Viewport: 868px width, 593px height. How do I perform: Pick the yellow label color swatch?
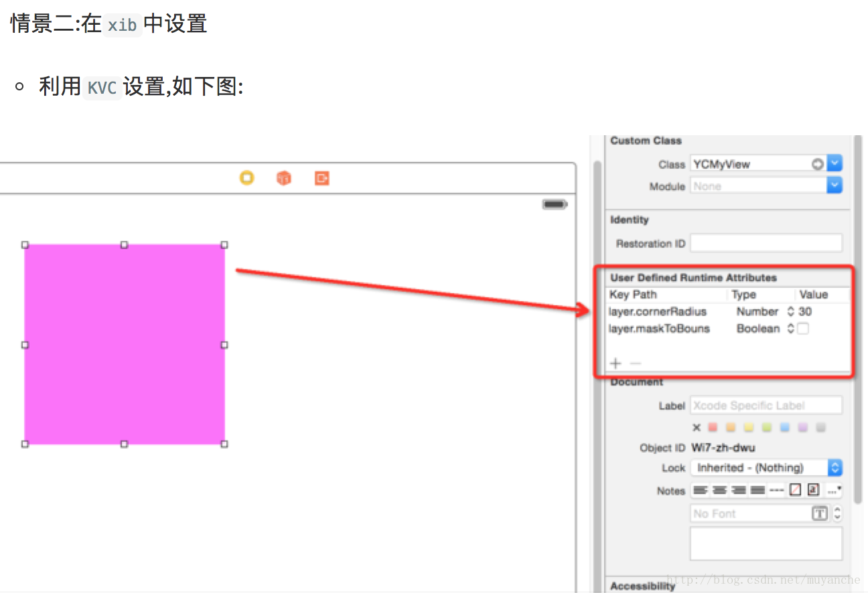coord(749,427)
